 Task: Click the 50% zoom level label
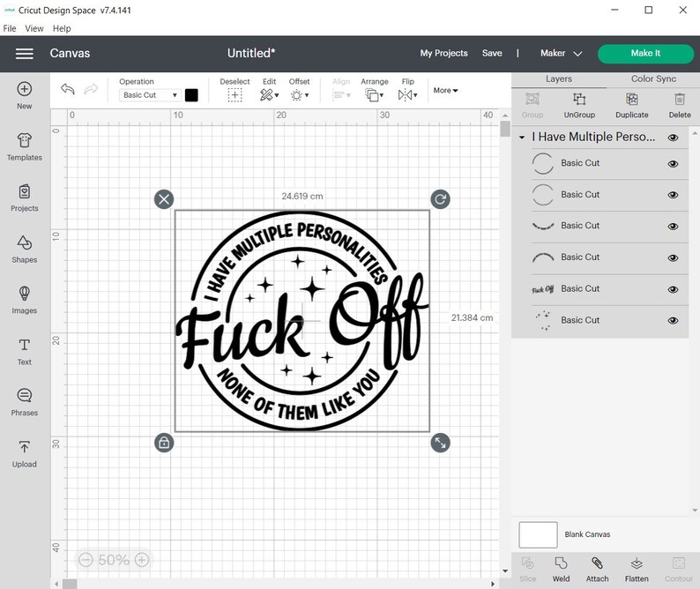114,560
